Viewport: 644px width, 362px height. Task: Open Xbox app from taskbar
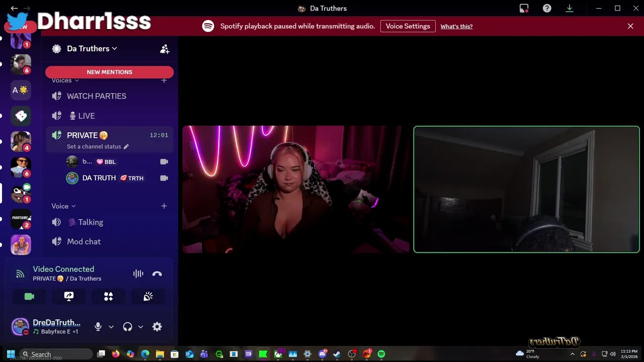(x=278, y=354)
